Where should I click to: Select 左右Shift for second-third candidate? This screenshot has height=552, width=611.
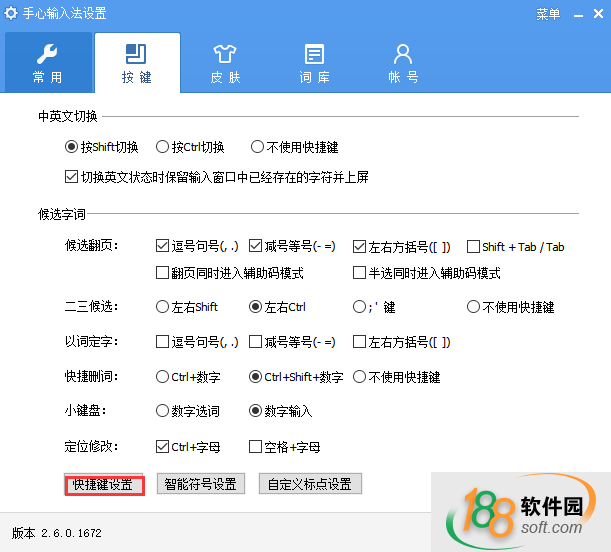tap(163, 307)
